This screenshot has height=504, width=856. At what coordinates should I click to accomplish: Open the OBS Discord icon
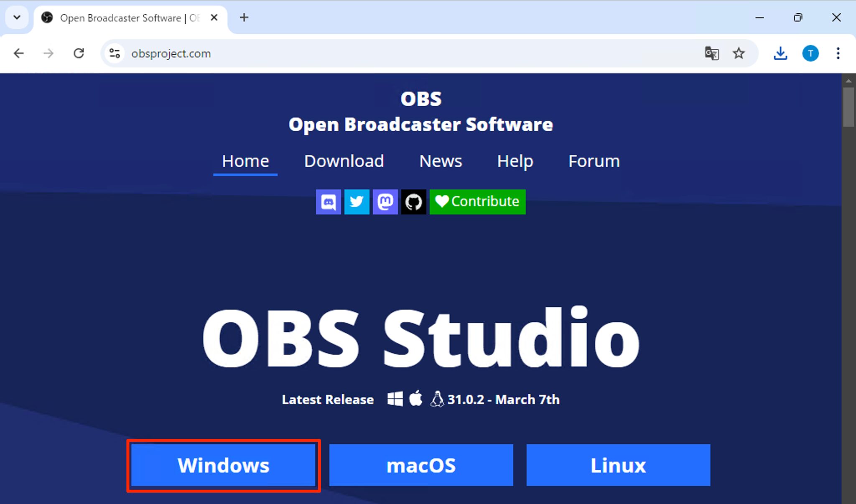[329, 202]
